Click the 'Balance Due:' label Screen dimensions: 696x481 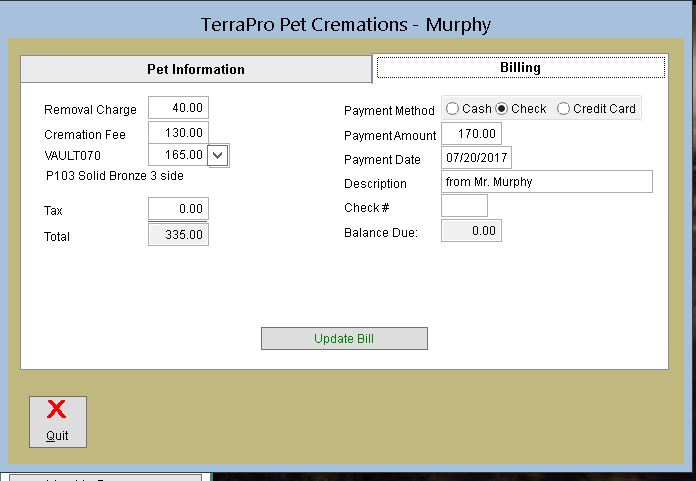(381, 233)
